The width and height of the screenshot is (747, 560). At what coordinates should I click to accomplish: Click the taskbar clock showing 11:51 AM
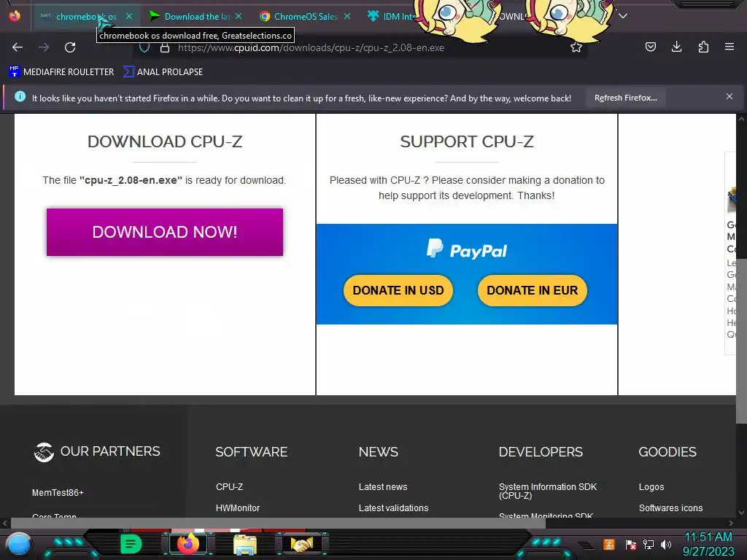pyautogui.click(x=708, y=544)
